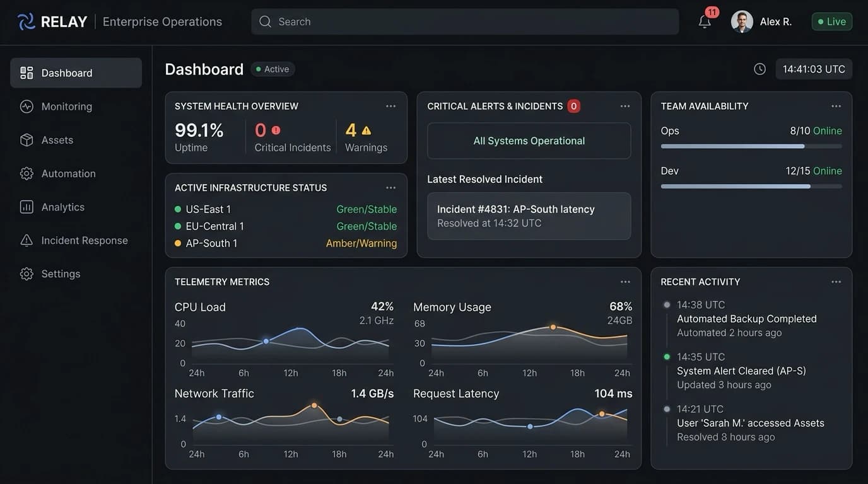Open Incident Response in the sidebar
Screen dimensions: 868x484
pos(76,240)
